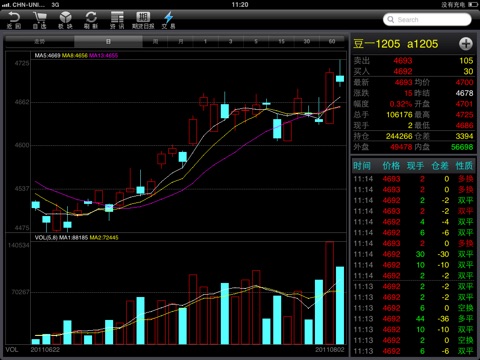
Task: Click the contract title 豆一1205 a1205
Action: click(396, 44)
